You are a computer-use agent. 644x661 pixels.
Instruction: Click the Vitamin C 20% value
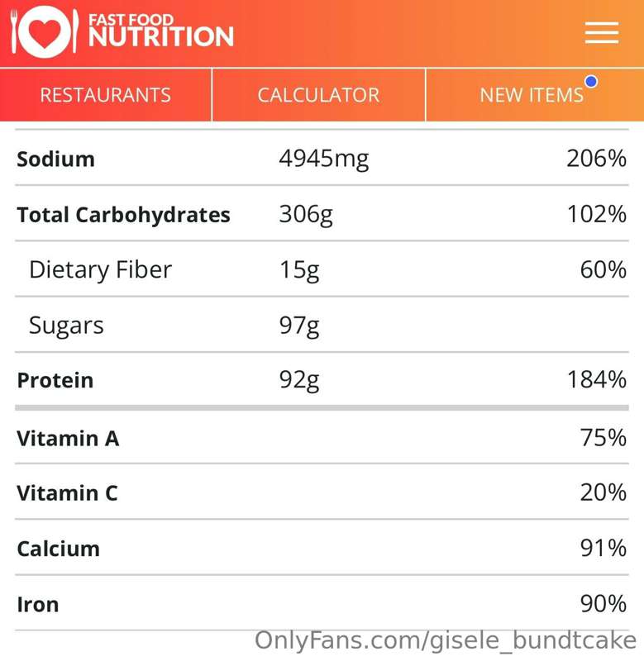(x=603, y=492)
